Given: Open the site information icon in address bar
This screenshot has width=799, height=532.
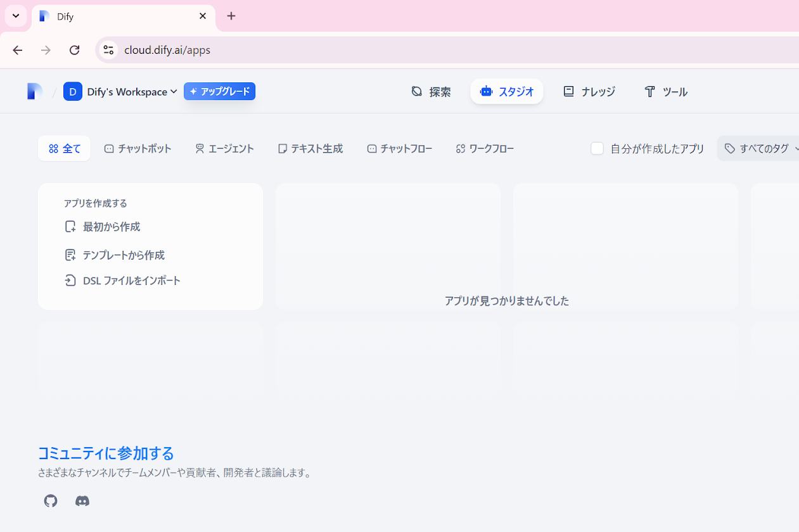Looking at the screenshot, I should [108, 50].
